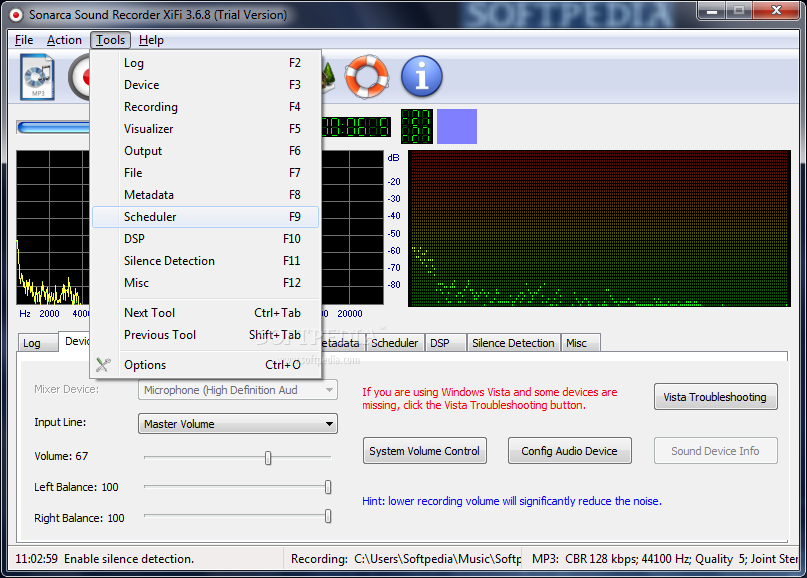
Task: Click the lifebuoy help icon
Action: click(366, 77)
